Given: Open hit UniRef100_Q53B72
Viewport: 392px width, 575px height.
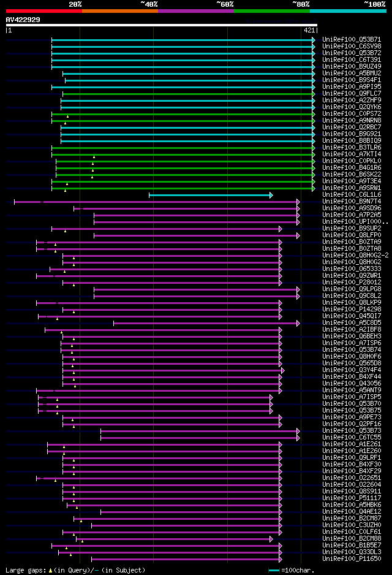Looking at the screenshot, I should pos(352,53).
